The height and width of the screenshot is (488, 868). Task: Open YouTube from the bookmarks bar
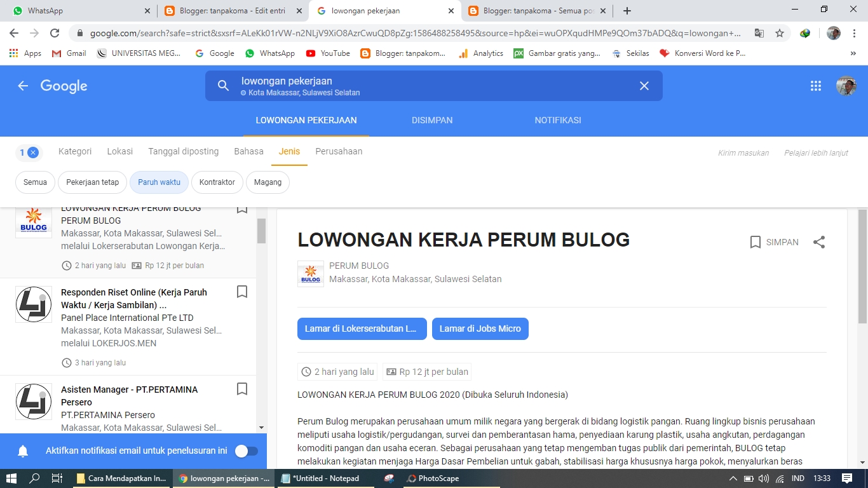[327, 53]
